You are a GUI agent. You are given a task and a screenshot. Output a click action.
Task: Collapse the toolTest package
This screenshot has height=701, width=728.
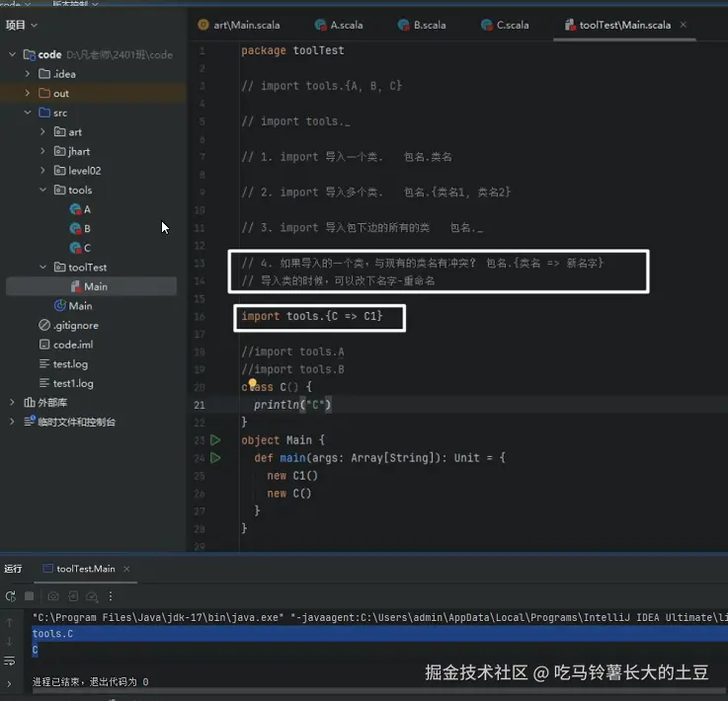[42, 268]
